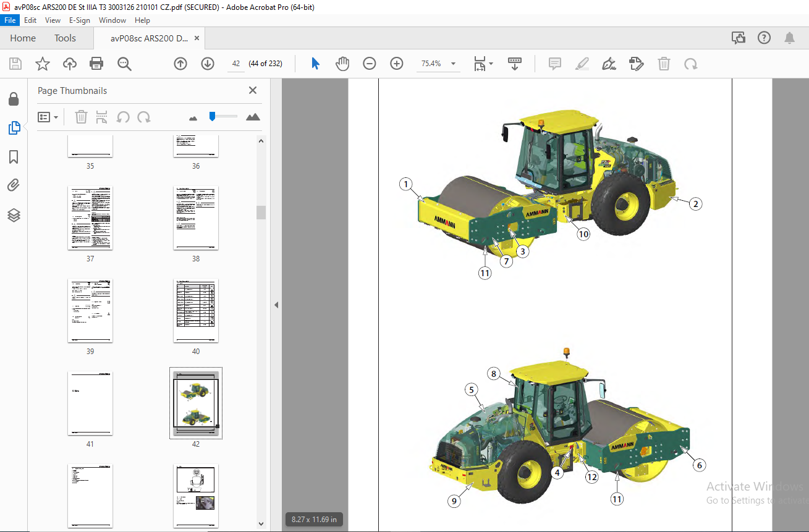
Task: Open the Window menu
Action: coord(112,20)
